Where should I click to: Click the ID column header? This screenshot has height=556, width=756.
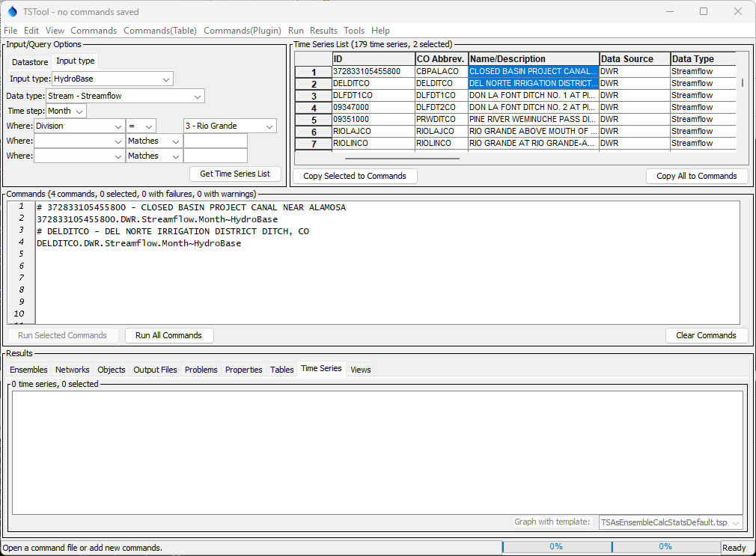(374, 59)
